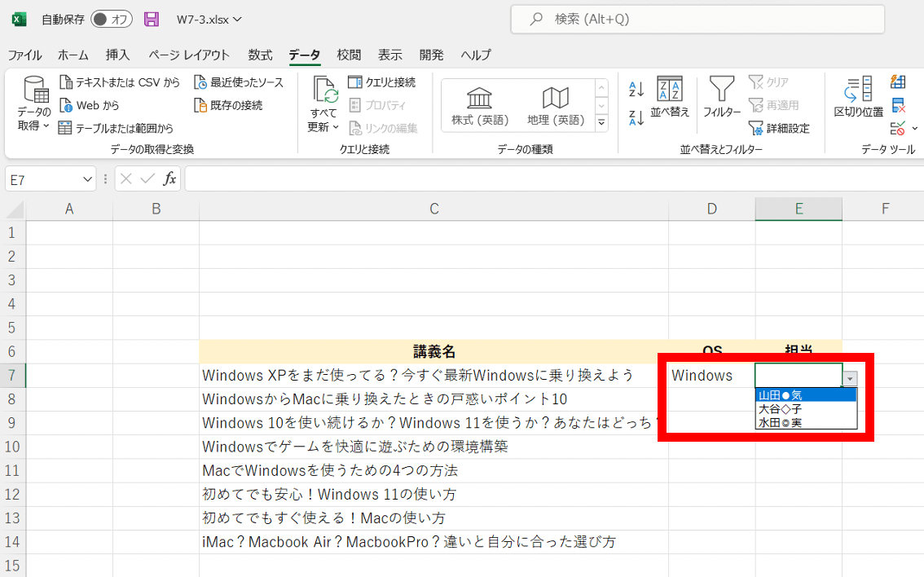Viewport: 924px width, 577px height.
Task: Expand the W7-3.xlsx file name dropdown
Action: point(237,20)
